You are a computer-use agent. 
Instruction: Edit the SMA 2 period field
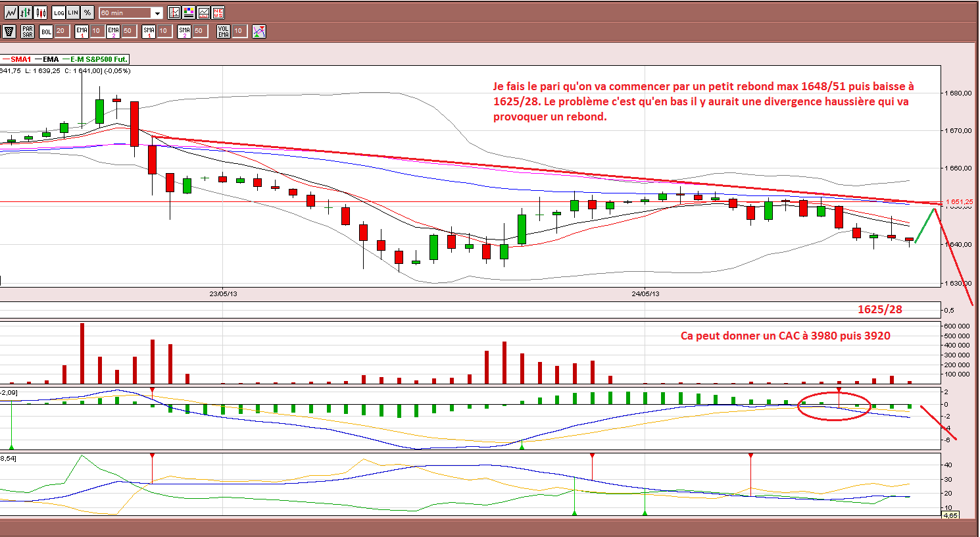click(200, 31)
